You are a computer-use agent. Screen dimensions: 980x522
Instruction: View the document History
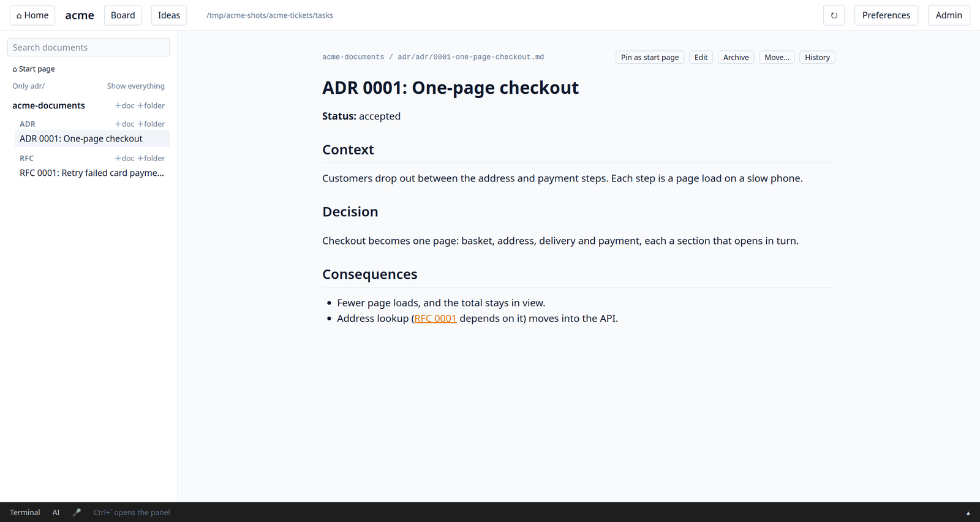(x=817, y=57)
